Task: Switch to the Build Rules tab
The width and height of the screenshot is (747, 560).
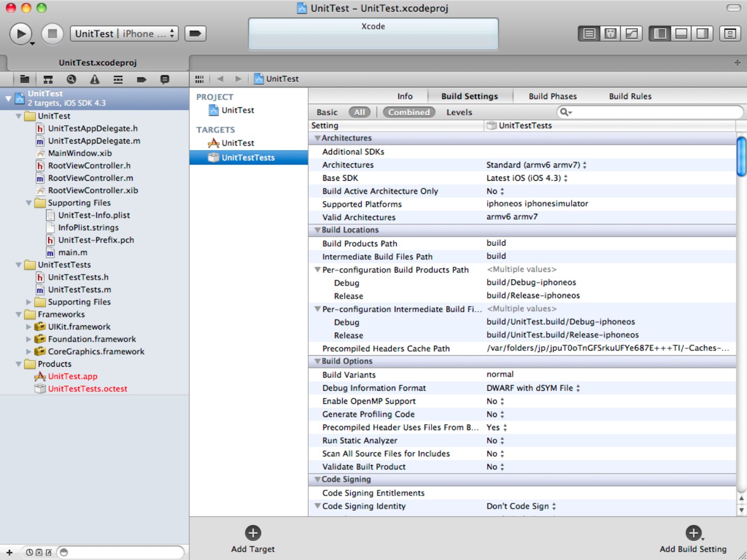Action: pos(630,96)
